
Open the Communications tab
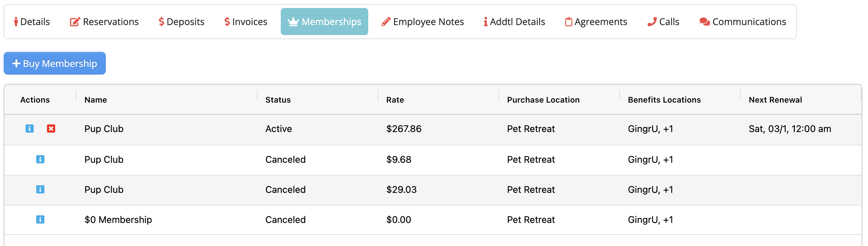tap(743, 22)
